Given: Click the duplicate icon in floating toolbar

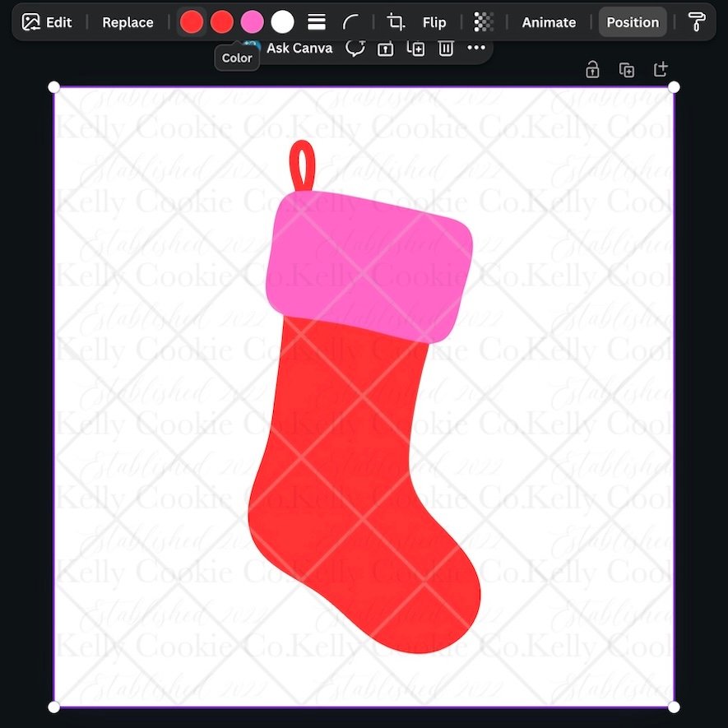Looking at the screenshot, I should tap(416, 49).
